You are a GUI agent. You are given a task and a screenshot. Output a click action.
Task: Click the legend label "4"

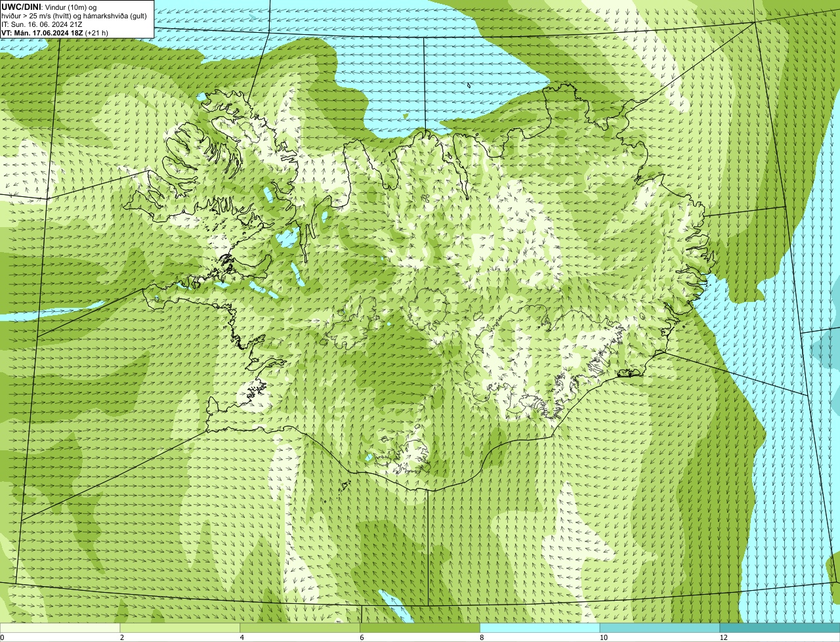click(x=242, y=637)
